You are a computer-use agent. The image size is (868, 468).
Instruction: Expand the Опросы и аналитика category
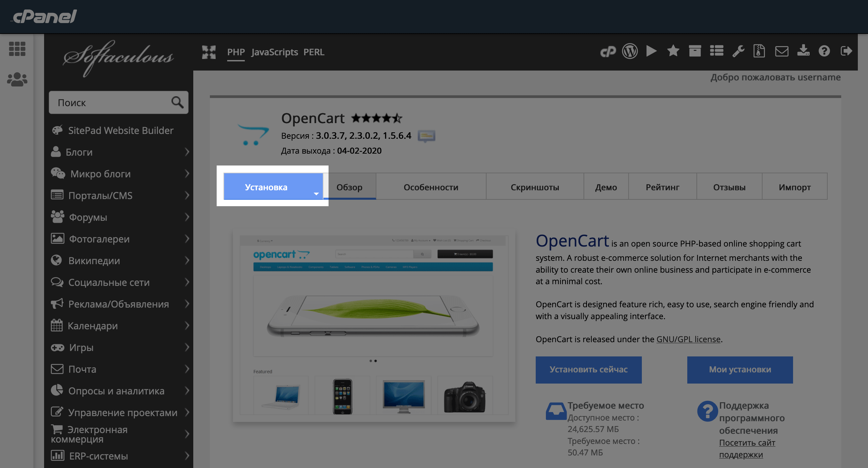pos(119,391)
